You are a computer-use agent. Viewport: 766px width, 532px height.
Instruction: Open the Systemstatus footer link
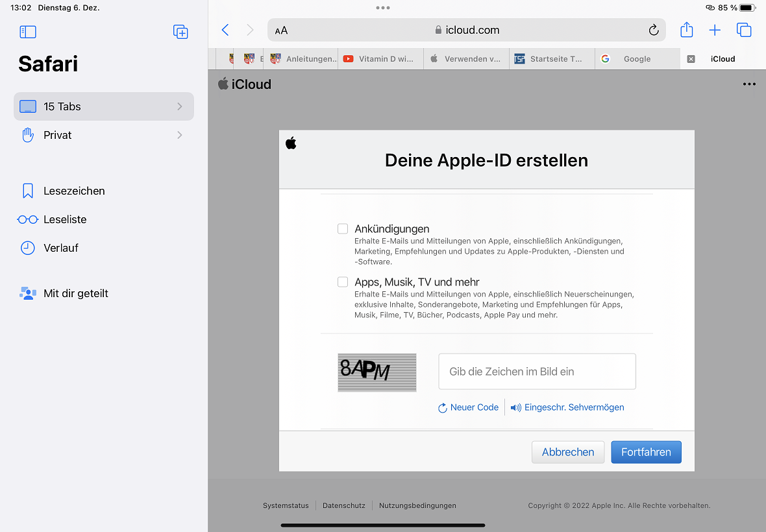coord(286,505)
